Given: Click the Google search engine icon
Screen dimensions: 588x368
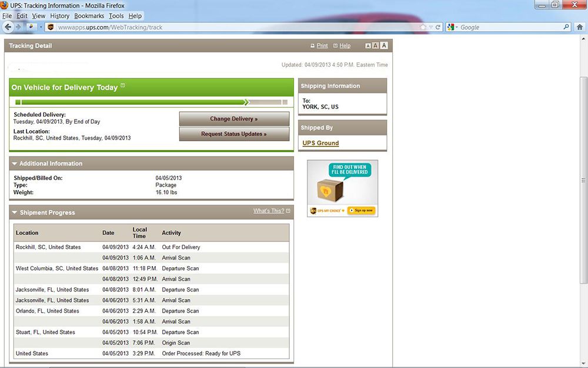Looking at the screenshot, I should pyautogui.click(x=451, y=27).
